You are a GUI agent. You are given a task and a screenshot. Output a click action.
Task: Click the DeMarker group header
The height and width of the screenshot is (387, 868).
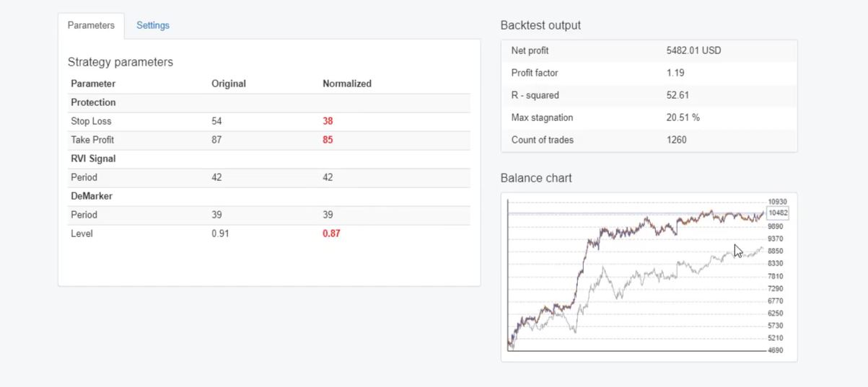coord(92,196)
